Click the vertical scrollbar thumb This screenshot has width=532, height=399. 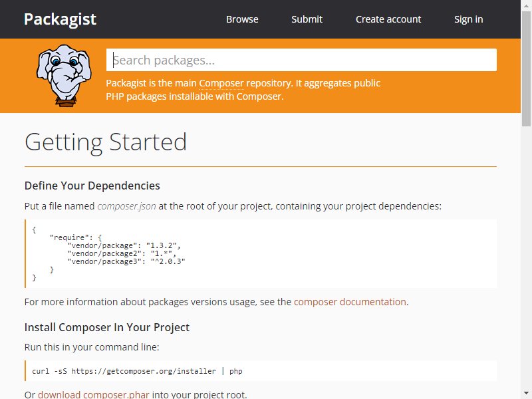coord(526,68)
